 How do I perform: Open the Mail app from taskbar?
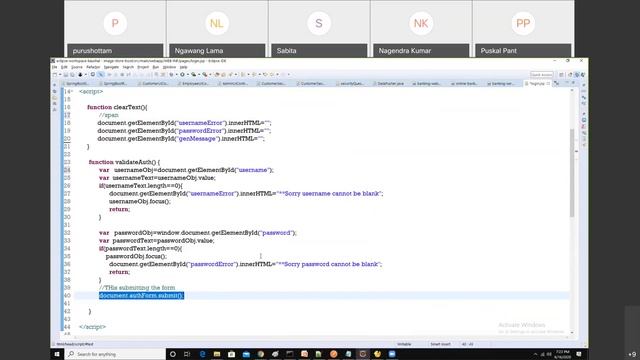pos(246,354)
